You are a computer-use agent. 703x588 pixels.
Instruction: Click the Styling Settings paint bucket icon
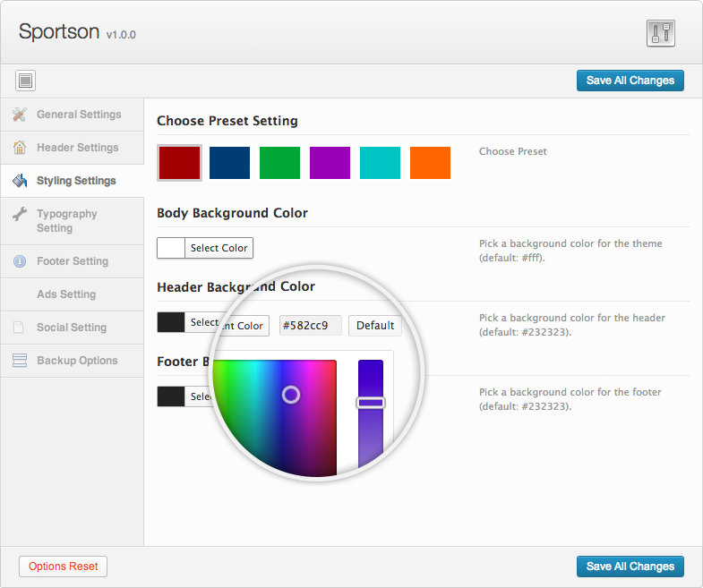pyautogui.click(x=20, y=181)
